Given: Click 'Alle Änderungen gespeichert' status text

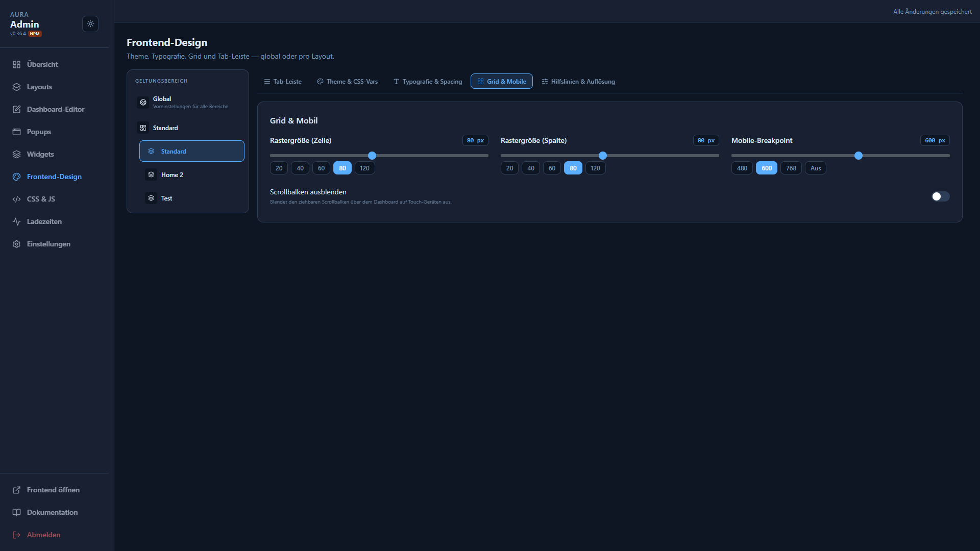Looking at the screenshot, I should click(932, 12).
